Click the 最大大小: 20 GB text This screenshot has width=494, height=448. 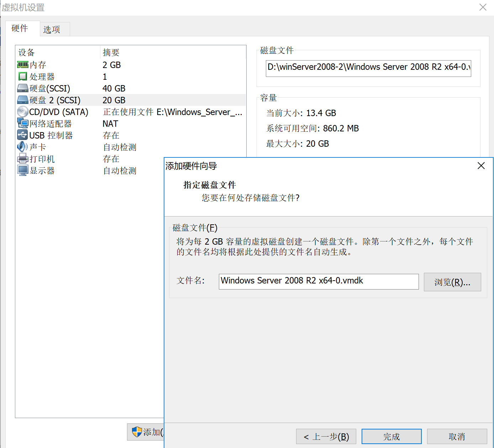[298, 144]
